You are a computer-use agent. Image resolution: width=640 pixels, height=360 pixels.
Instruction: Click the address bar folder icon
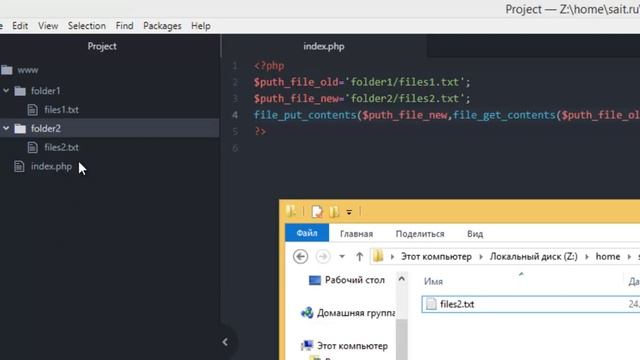coord(378,256)
